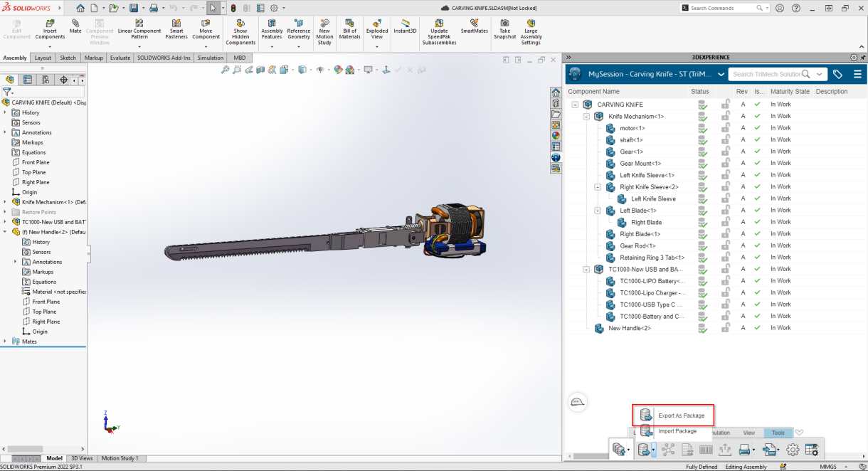Click Show Hidden Components tool
Viewport: 868px width, 471px height.
pos(240,32)
